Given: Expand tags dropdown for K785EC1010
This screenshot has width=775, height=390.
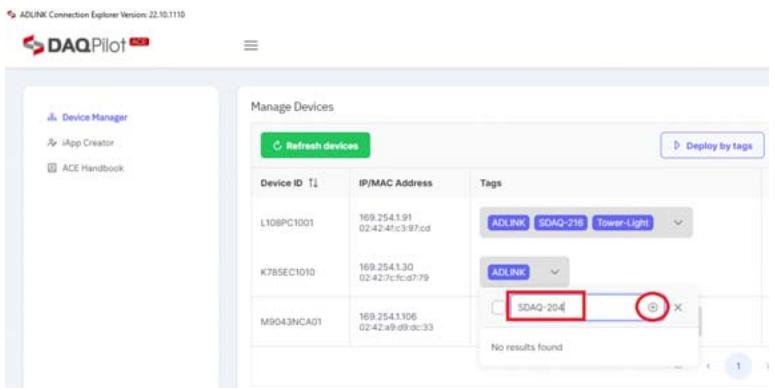Looking at the screenshot, I should (x=555, y=272).
